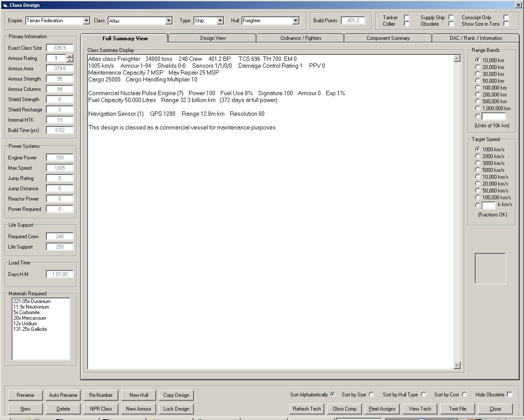
Task: Expand the Class dropdown showing Atlas
Action: coord(169,21)
